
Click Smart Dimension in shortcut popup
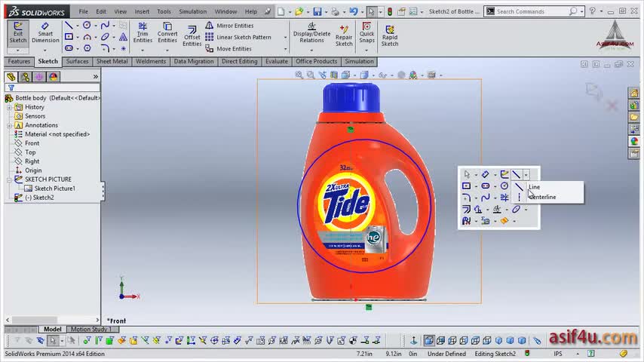pyautogui.click(x=486, y=175)
